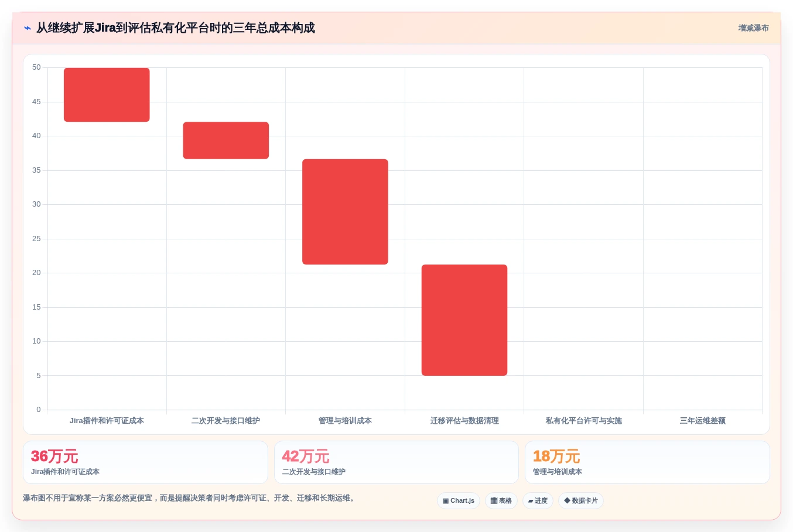Click the red bar for 管理与培训成本
The height and width of the screenshot is (532, 793).
(345, 212)
